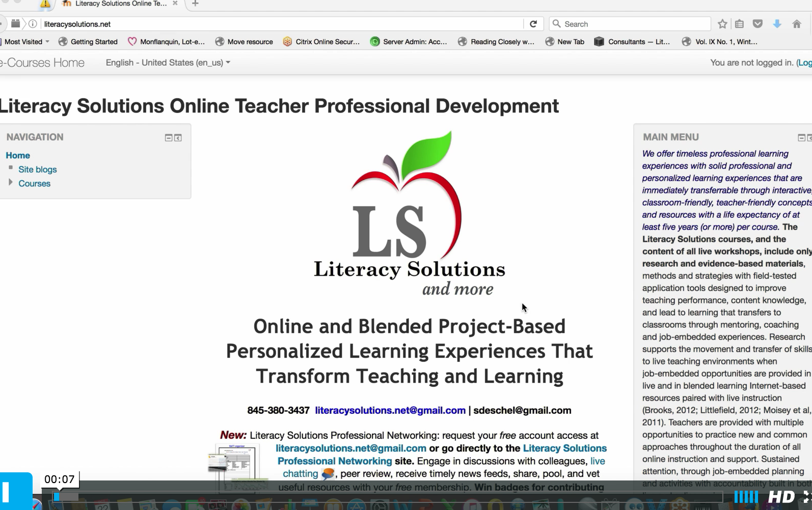Click the phone number 845-380-3437
Viewport: 812px width, 510px height.
[x=278, y=410]
